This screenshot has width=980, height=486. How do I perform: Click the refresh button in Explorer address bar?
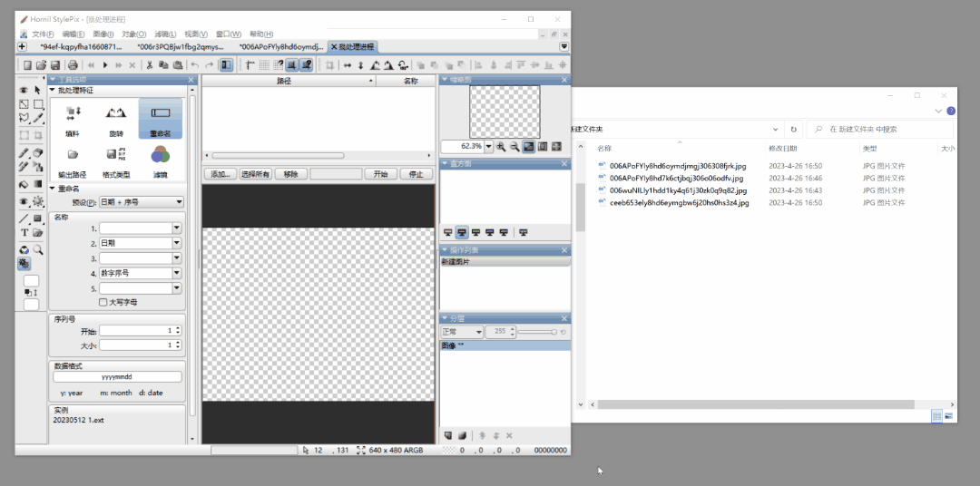[x=794, y=130]
